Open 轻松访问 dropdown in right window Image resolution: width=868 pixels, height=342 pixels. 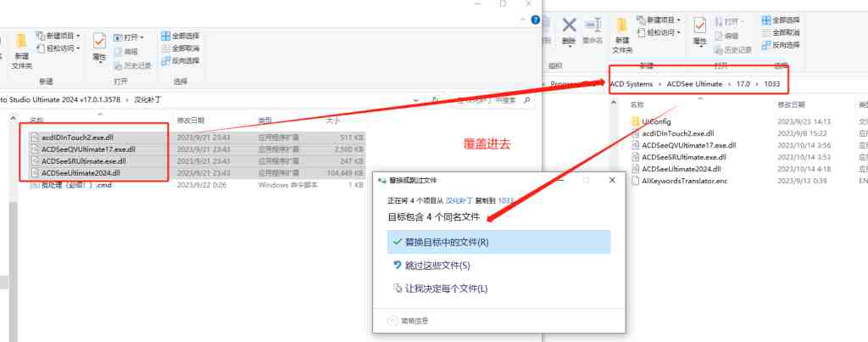coord(659,33)
